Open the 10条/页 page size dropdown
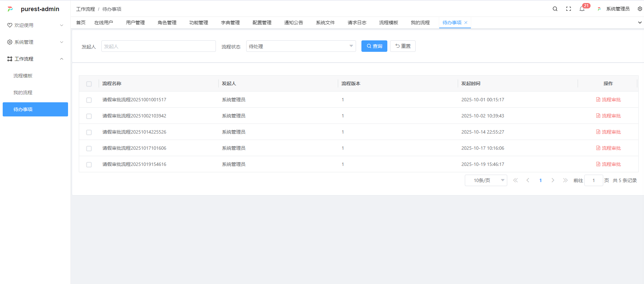Screen dimensions: 644x284 click(486, 180)
